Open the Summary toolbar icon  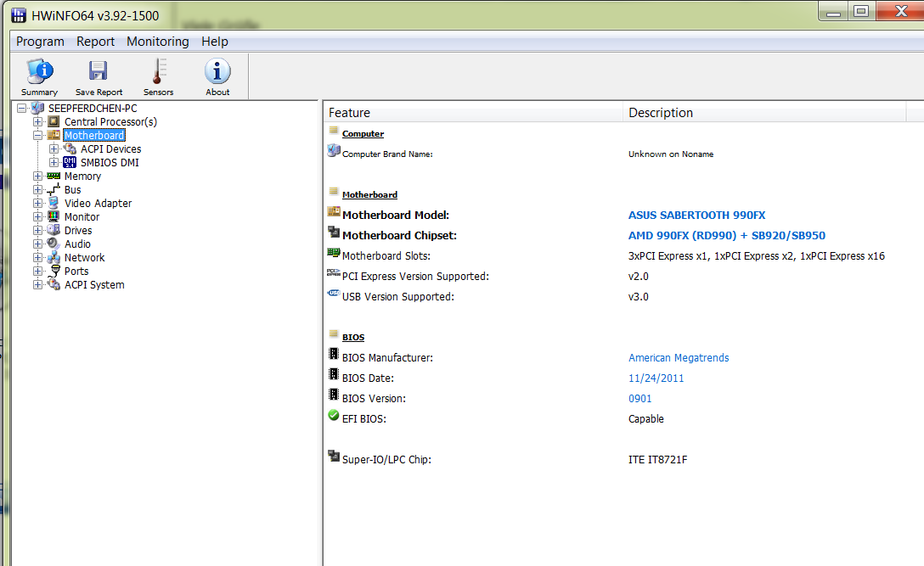[x=39, y=71]
